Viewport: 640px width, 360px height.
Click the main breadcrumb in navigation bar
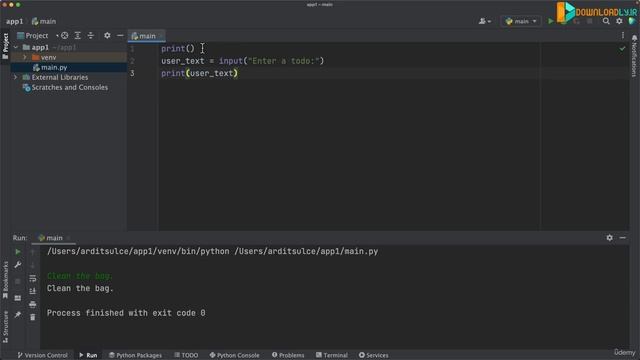[x=44, y=21]
